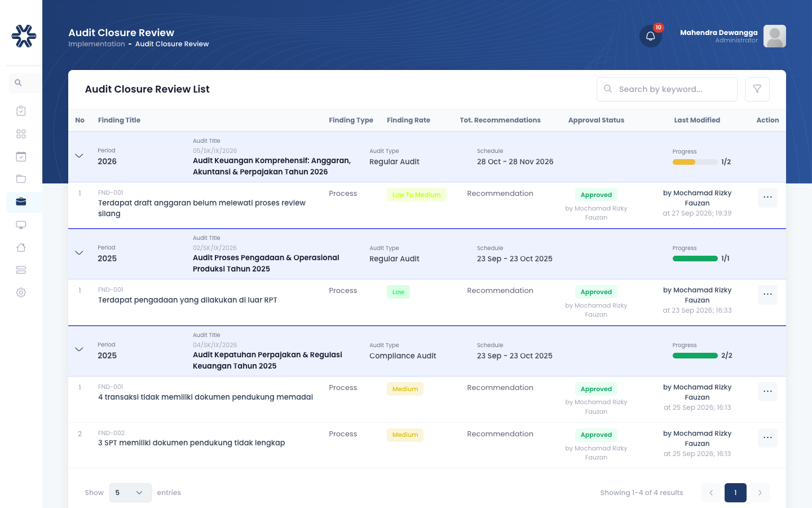Click the 2/2 progress bar for Compliance Audit
The image size is (812, 508).
695,356
